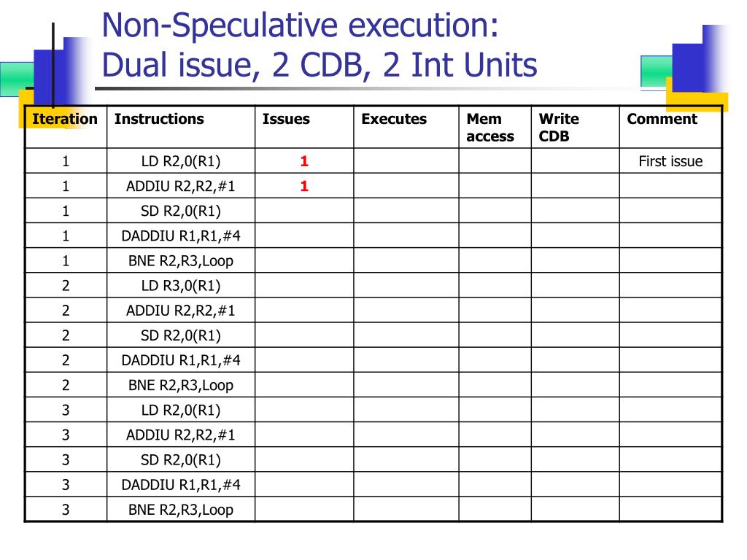Select the Executes column header
Screen dimensions: 747x560
coord(394,119)
